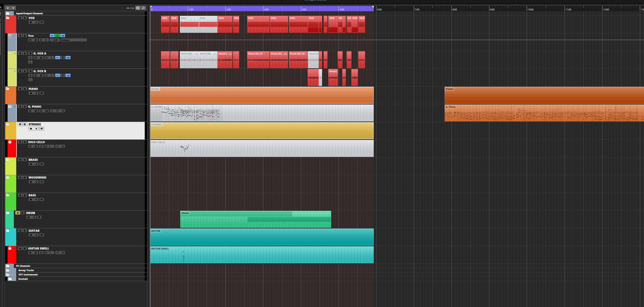Open GUITAR SWELL MIDI channel selector
Image resolution: width=644 pixels, height=307 pixels.
coord(49,253)
